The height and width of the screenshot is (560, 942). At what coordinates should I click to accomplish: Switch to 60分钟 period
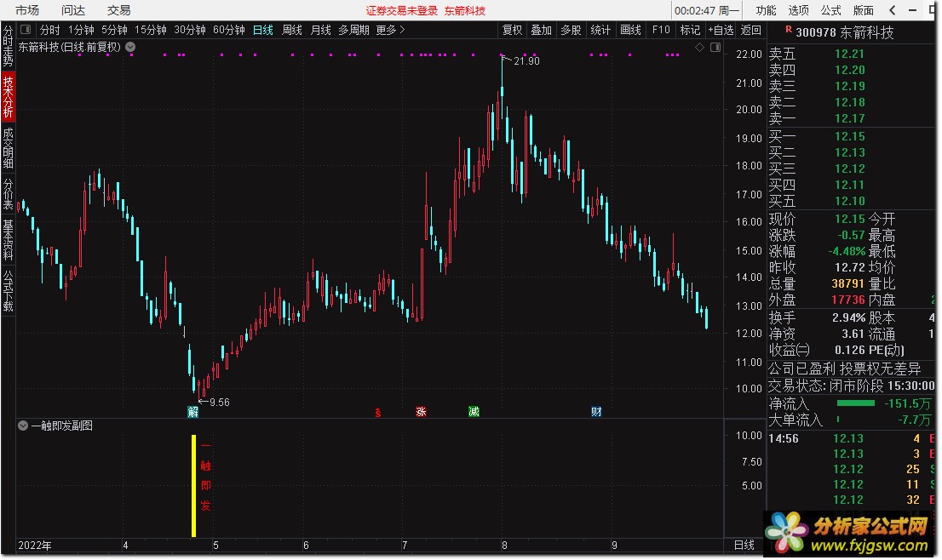(229, 30)
